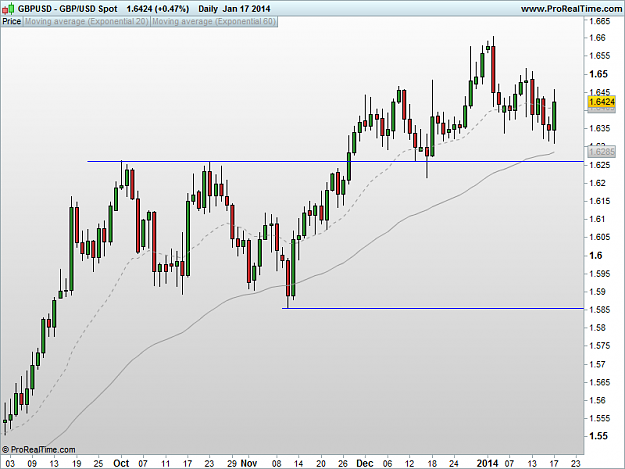Click the Jan 17 2014 date in header
Viewport: 625px width, 469px height.
coord(246,8)
